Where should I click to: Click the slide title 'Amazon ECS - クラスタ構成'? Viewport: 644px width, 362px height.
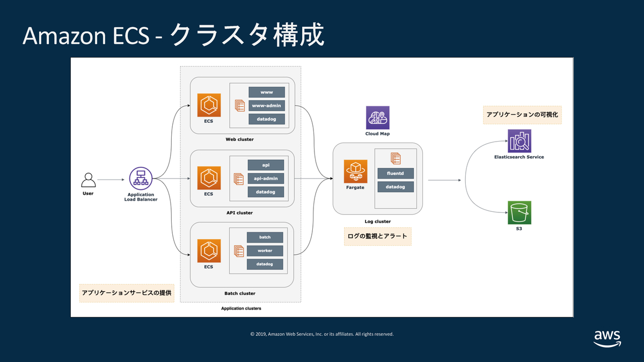point(173,36)
